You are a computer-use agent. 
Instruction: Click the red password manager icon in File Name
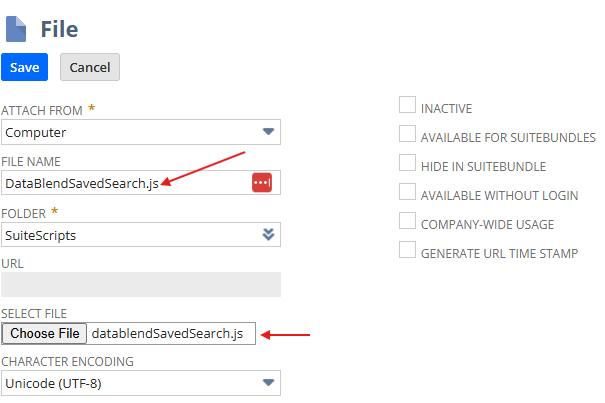coord(262,182)
